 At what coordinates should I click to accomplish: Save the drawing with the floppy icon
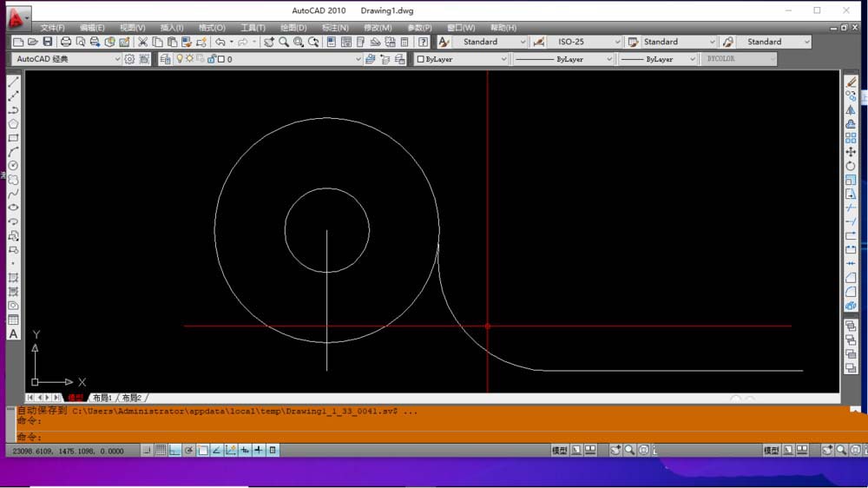(x=48, y=42)
